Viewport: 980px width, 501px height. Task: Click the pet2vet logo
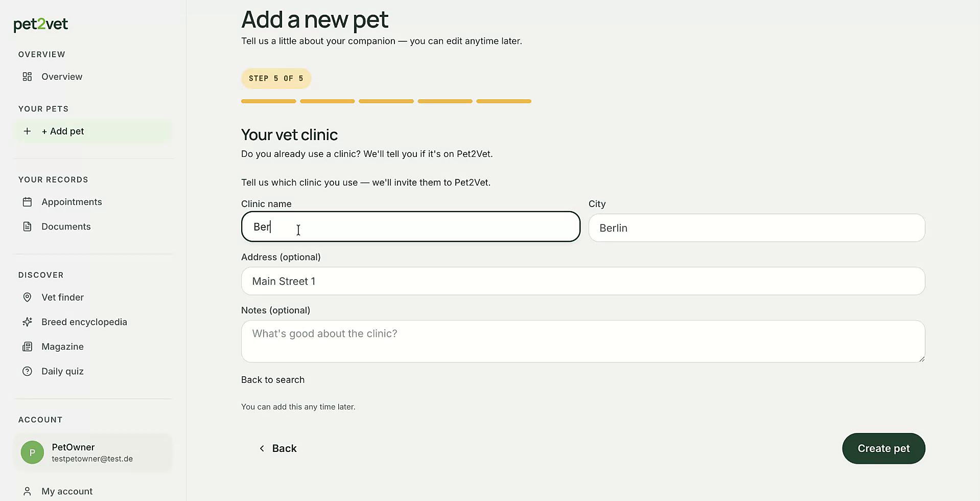pos(41,24)
